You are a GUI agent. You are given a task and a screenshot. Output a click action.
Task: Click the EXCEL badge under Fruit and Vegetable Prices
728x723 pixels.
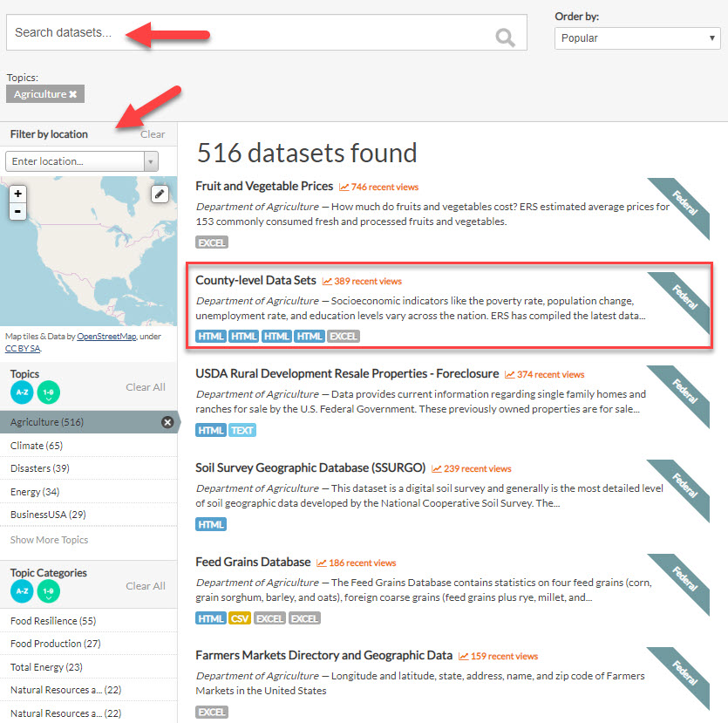point(211,242)
